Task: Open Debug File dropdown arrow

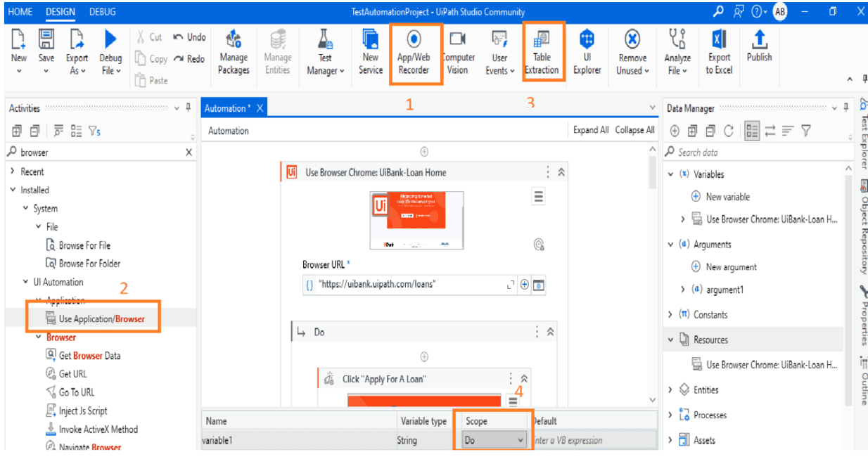Action: point(117,71)
